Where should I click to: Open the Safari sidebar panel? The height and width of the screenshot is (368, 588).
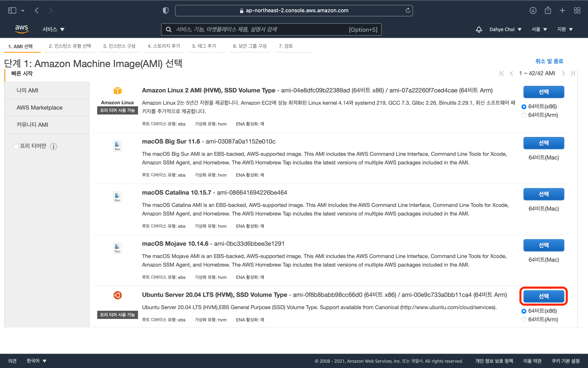coord(12,10)
